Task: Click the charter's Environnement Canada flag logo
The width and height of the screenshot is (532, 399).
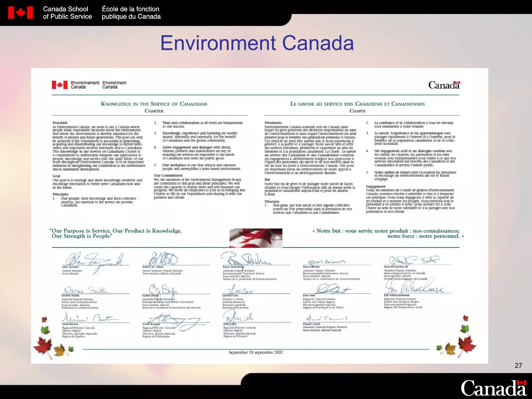Action: click(x=60, y=85)
